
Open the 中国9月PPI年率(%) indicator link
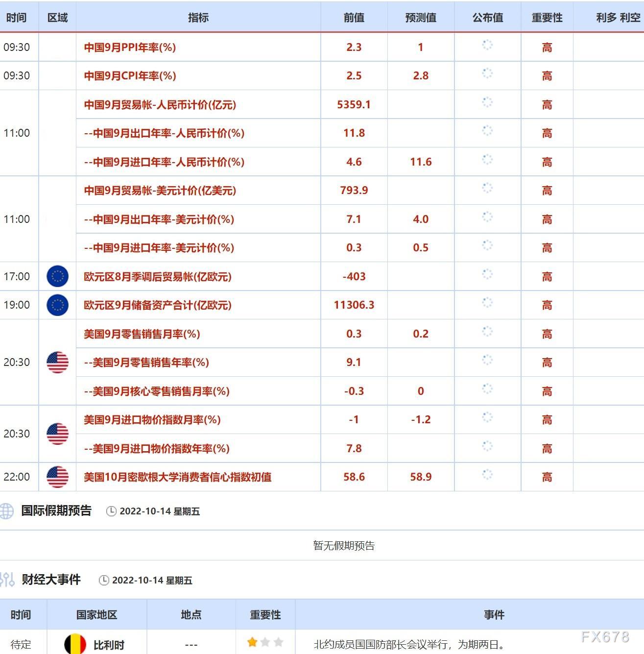(130, 48)
